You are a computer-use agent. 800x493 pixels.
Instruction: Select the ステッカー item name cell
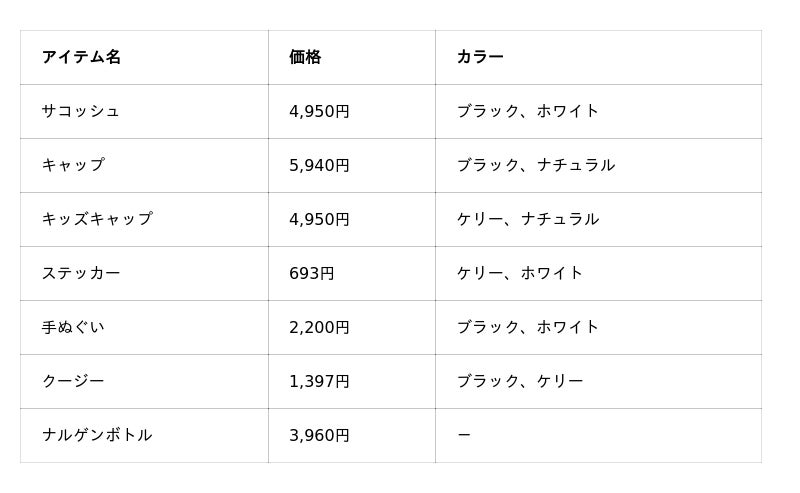(81, 273)
